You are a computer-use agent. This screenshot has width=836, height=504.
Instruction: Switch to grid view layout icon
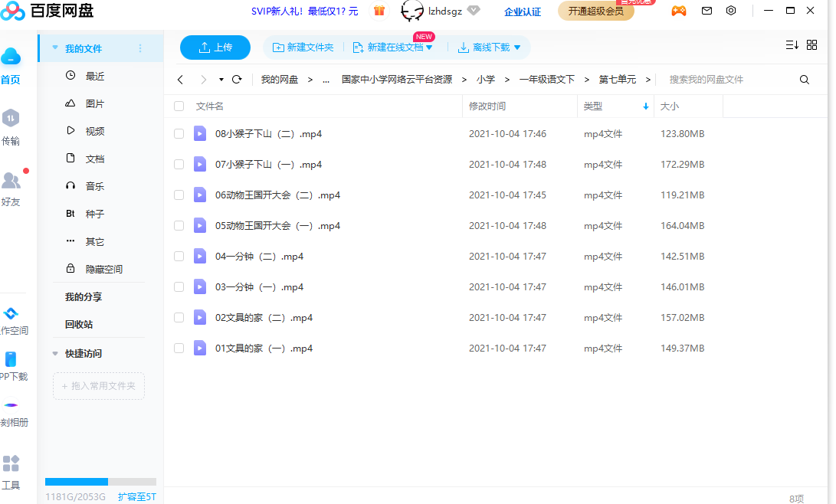(x=812, y=45)
